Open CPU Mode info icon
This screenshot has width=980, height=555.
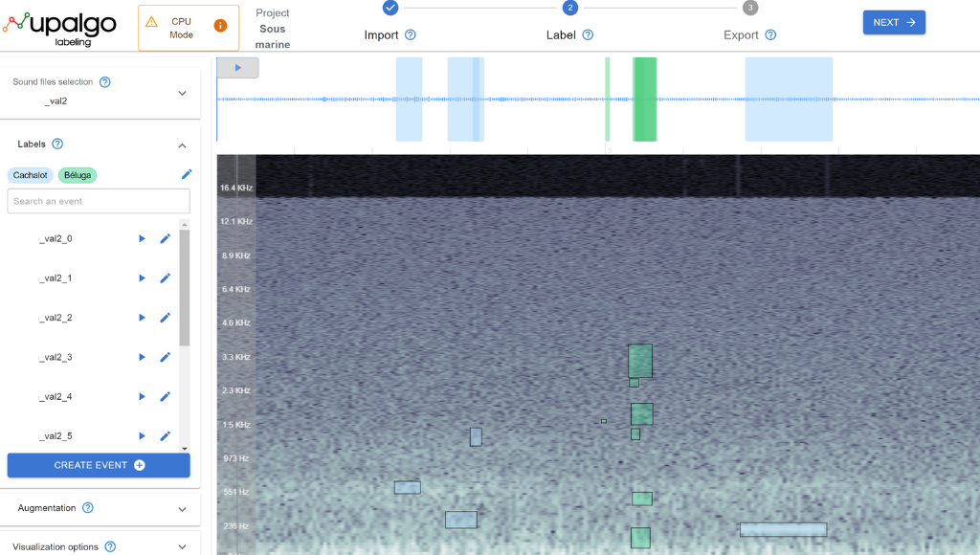click(220, 25)
